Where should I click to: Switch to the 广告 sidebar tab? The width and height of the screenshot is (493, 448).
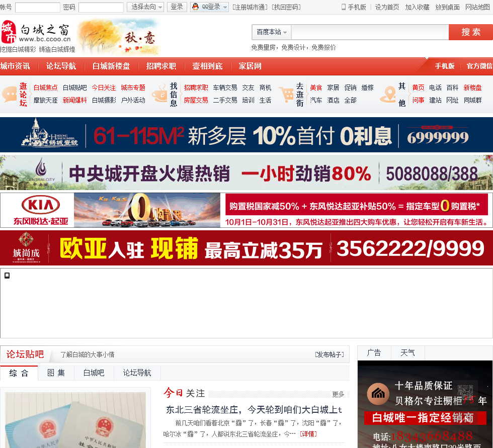pos(374,353)
